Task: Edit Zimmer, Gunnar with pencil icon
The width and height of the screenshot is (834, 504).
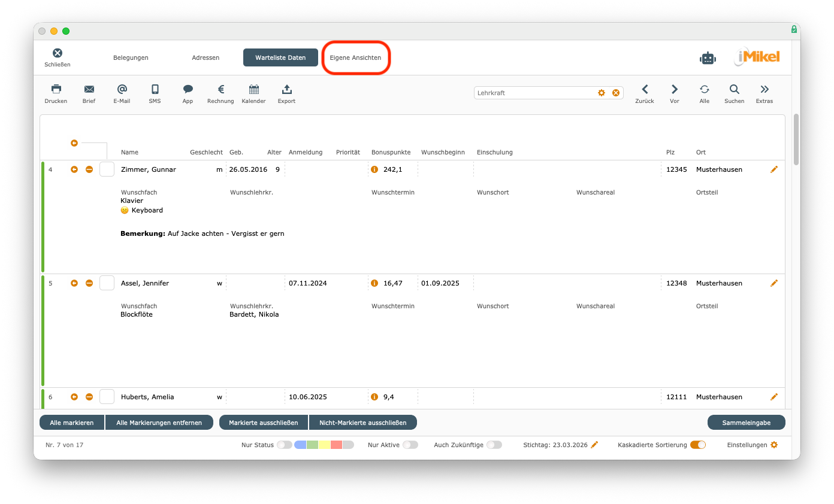Action: coord(773,169)
